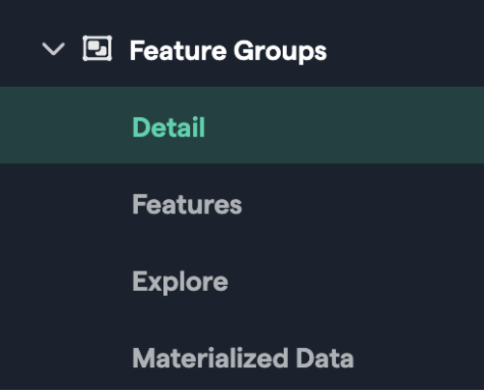Click Explore above Materialized Data
This screenshot has width=484, height=390.
180,282
